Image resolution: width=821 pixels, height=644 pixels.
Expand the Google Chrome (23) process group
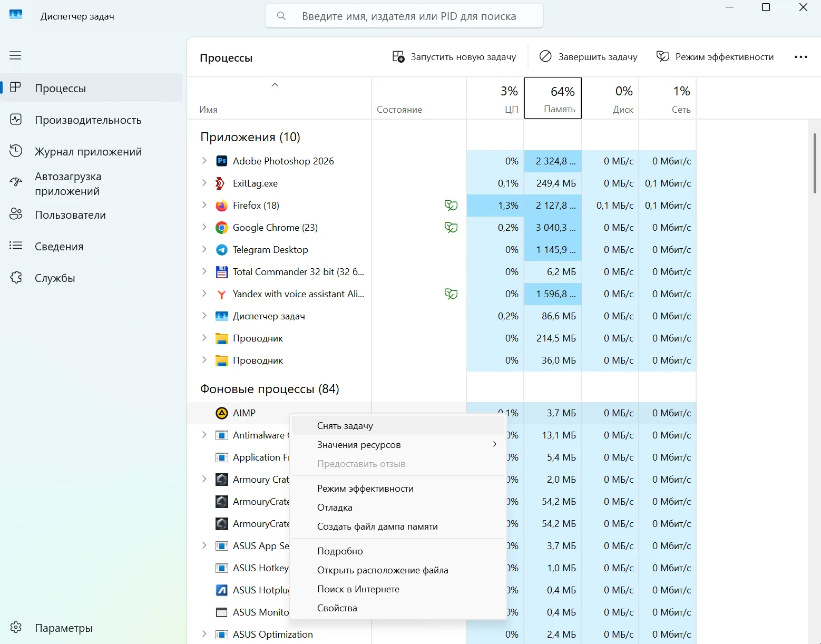204,227
